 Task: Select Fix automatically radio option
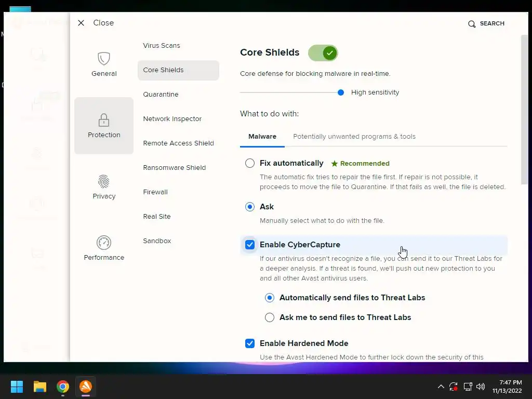(250, 163)
